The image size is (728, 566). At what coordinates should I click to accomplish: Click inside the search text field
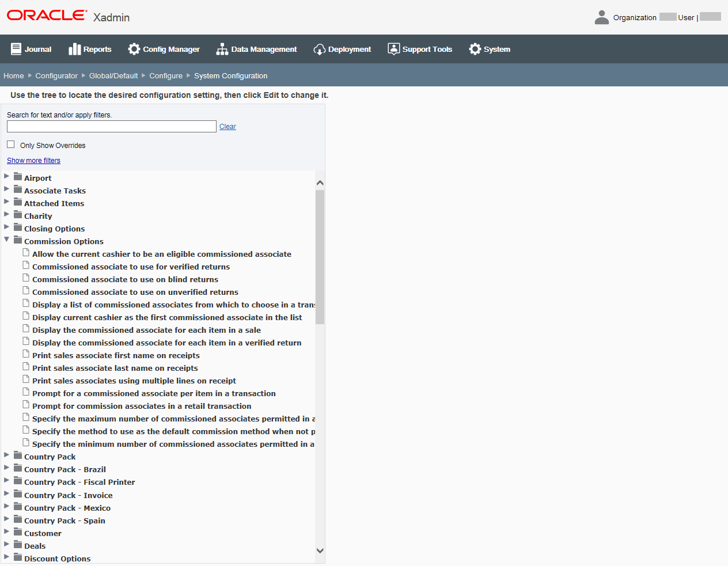click(x=111, y=126)
